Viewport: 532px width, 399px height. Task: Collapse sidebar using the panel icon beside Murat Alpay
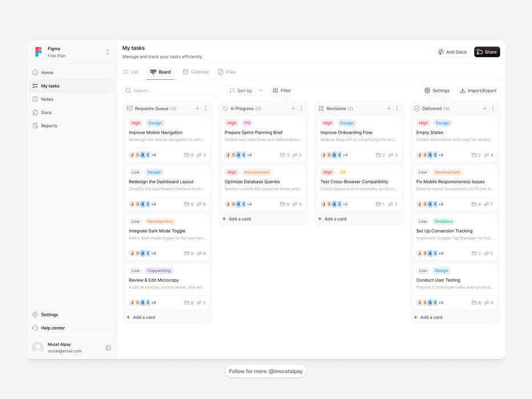[x=108, y=348]
